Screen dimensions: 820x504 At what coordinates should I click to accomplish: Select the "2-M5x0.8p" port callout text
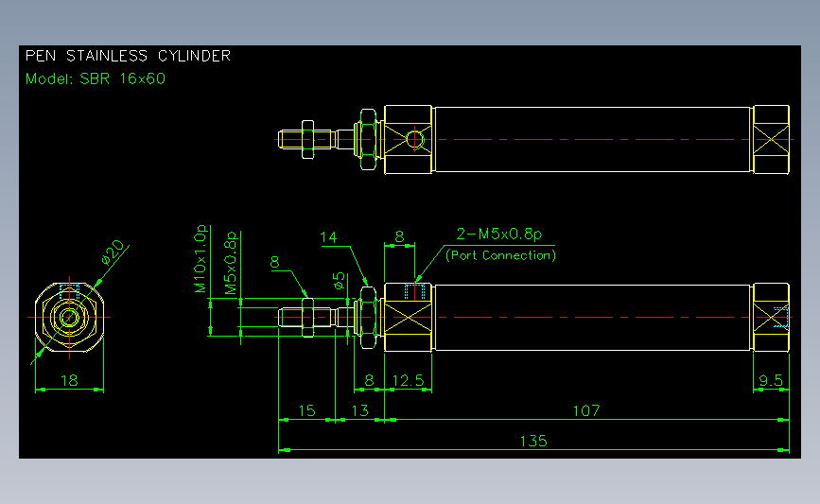(x=499, y=234)
